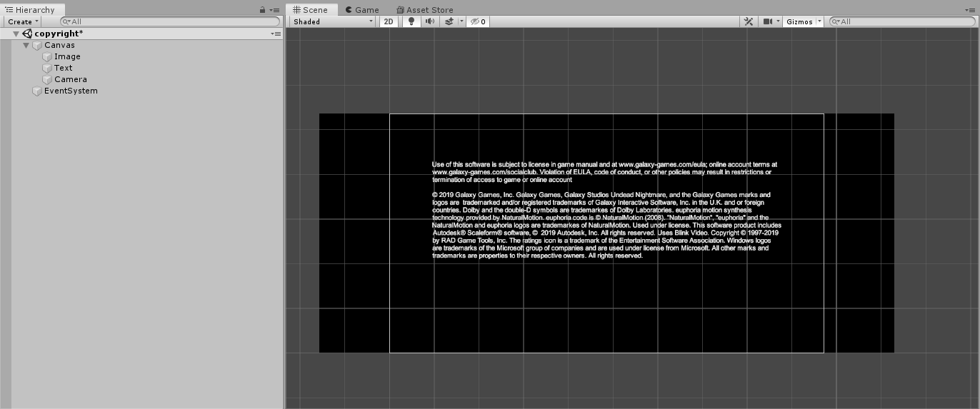Open the component tools wrench icon
980x409 pixels.
749,21
